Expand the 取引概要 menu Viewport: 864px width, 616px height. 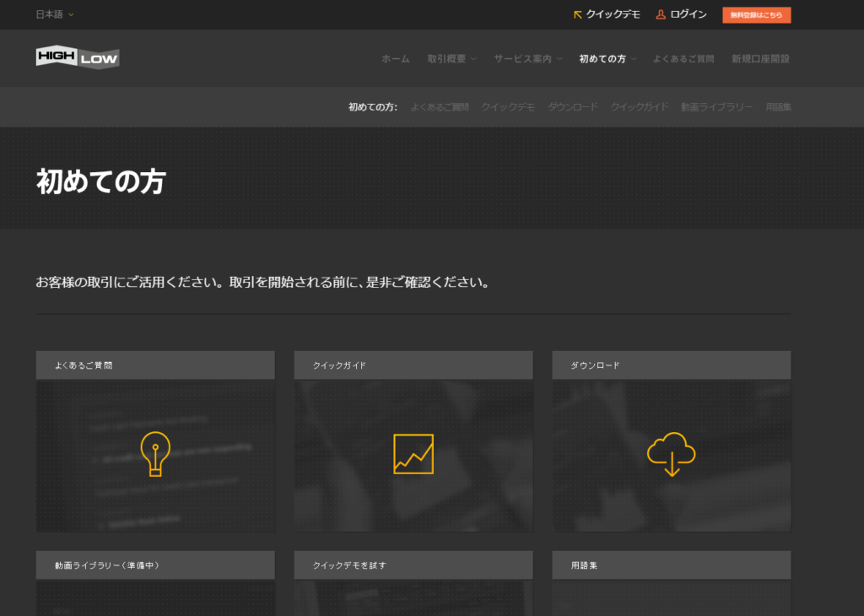pos(451,59)
